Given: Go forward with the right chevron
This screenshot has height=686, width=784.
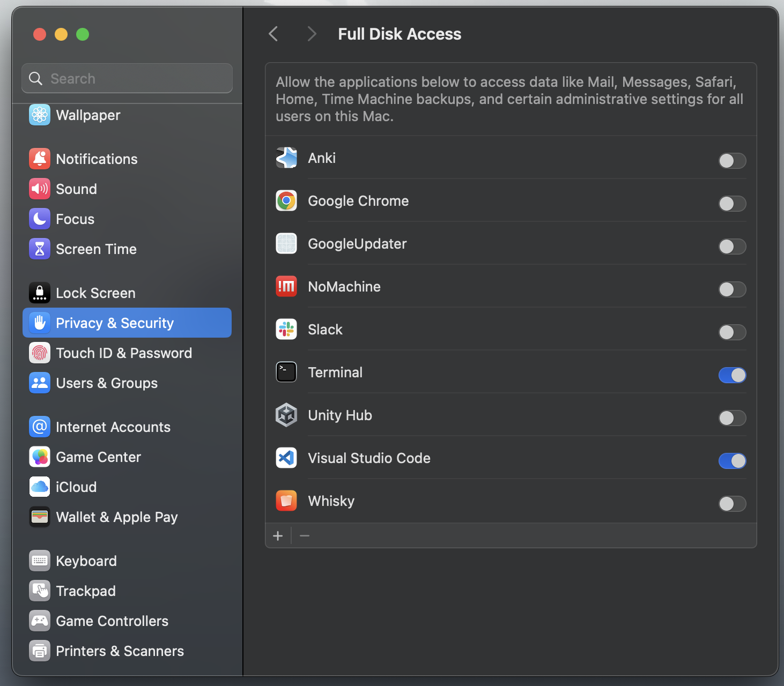Looking at the screenshot, I should (312, 34).
